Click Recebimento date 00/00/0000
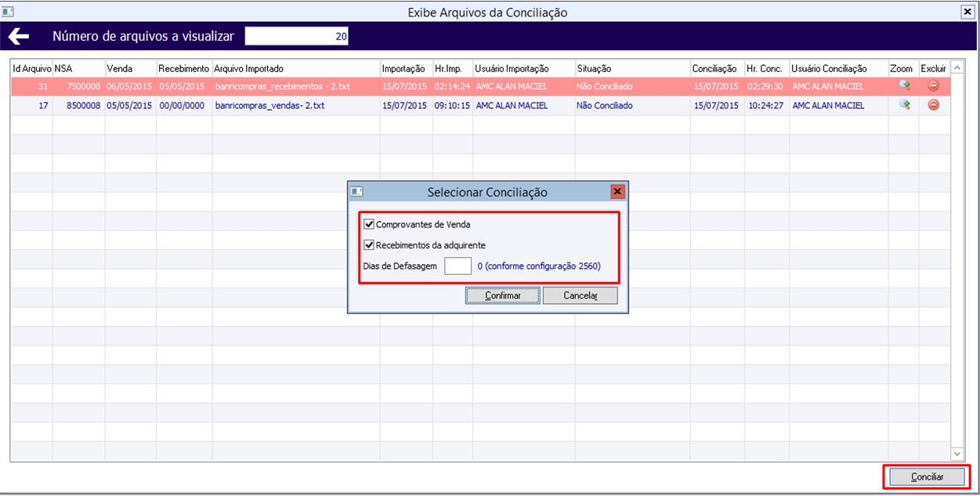 point(182,105)
